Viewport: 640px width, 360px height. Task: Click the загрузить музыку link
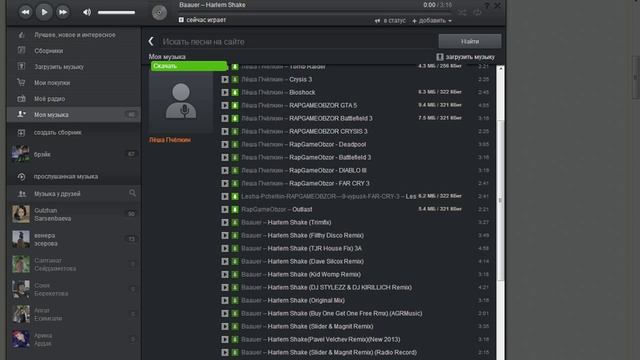[x=465, y=57]
